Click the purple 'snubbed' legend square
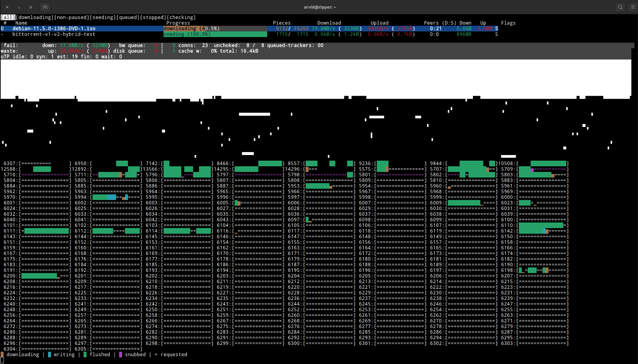Image resolution: width=638 pixels, height=364 pixels. [x=121, y=354]
